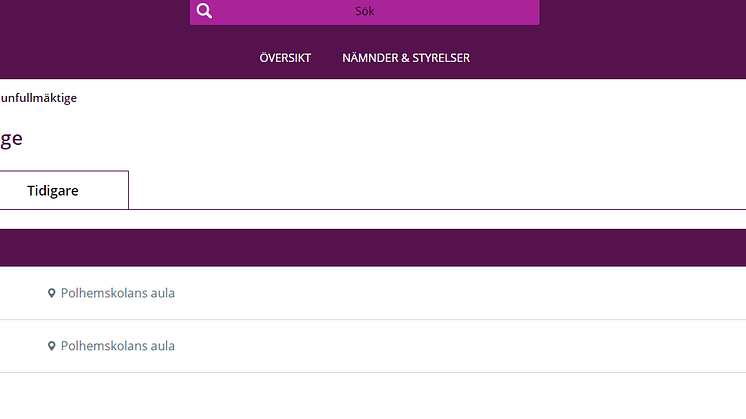Open the NÄMNDER & STYRELSER menu item
The height and width of the screenshot is (419, 746).
(406, 58)
